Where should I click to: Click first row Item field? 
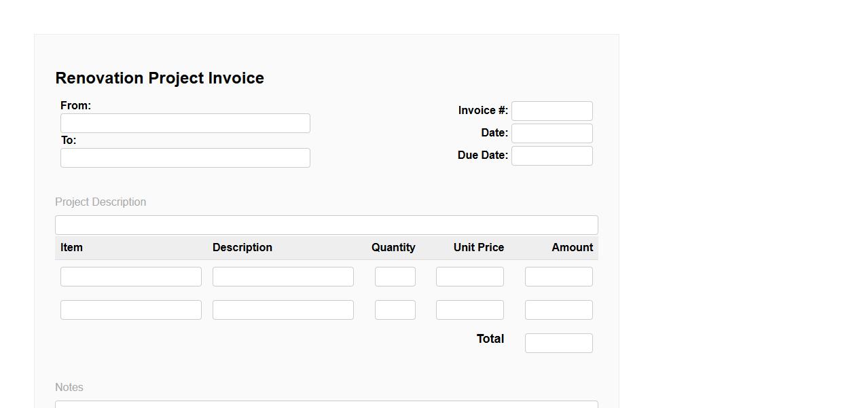click(x=131, y=277)
